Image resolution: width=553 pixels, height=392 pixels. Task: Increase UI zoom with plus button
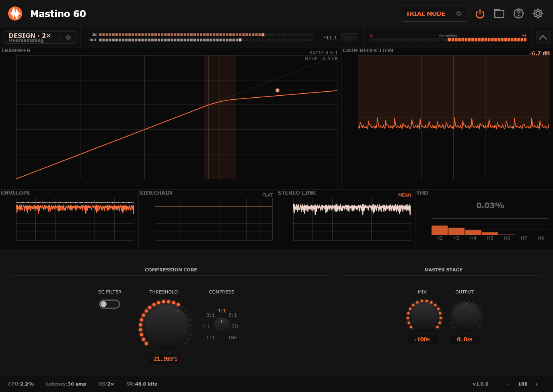(537, 384)
